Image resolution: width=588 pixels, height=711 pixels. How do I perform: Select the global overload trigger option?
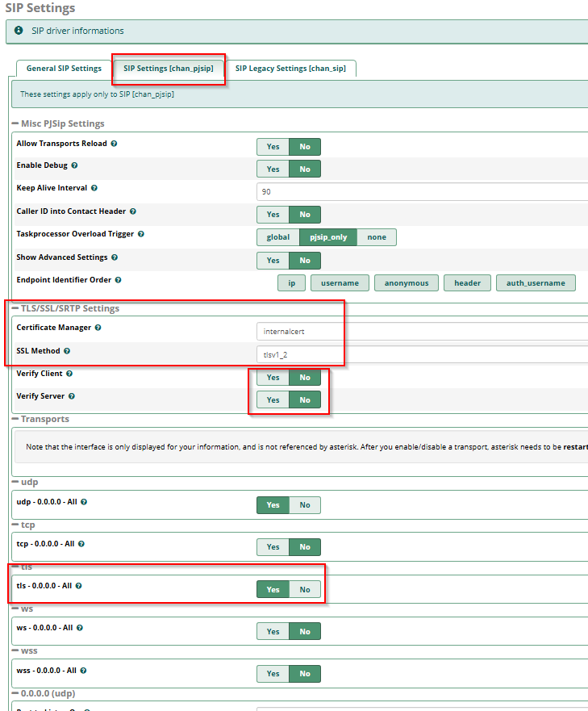277,237
